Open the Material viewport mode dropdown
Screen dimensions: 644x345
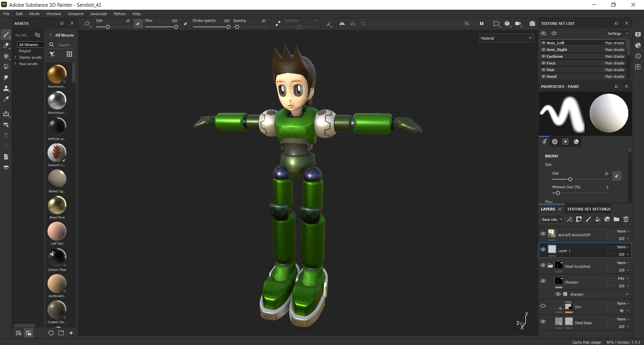tap(506, 38)
